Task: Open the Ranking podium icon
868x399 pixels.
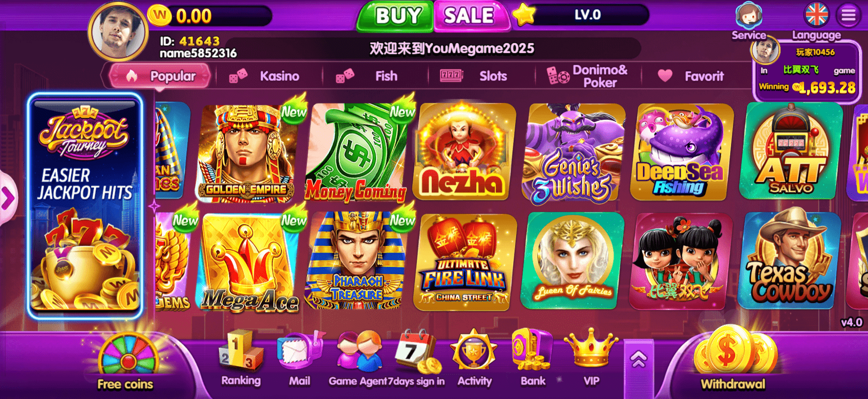Action: pos(240,350)
